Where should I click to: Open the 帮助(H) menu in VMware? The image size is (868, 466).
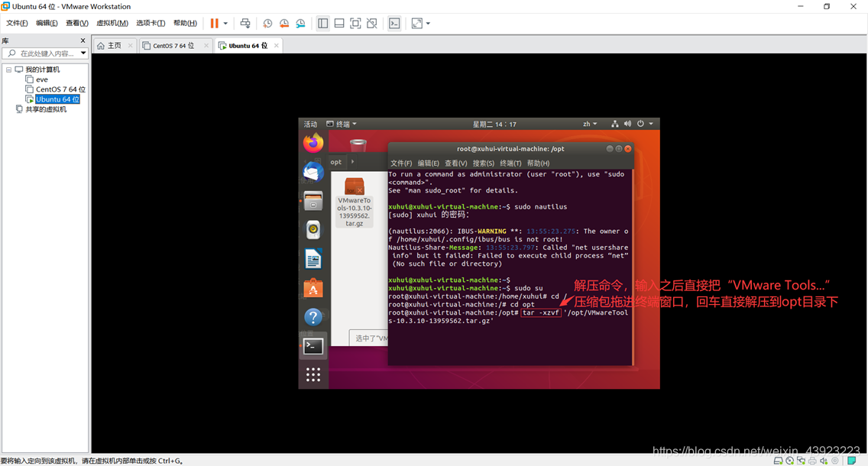[185, 23]
